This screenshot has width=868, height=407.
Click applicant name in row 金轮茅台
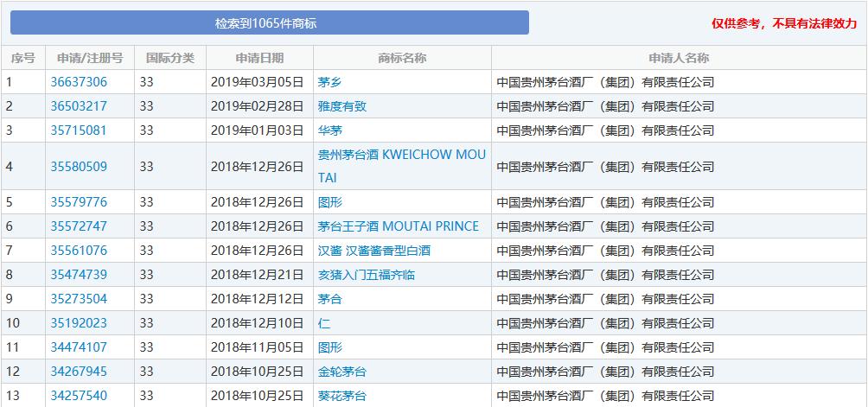605,371
